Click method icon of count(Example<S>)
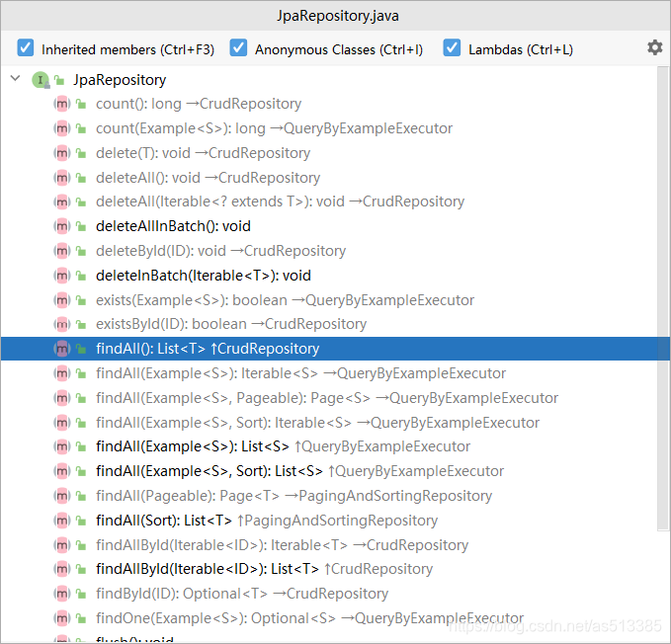Viewport: 671px width, 644px height. [x=61, y=128]
